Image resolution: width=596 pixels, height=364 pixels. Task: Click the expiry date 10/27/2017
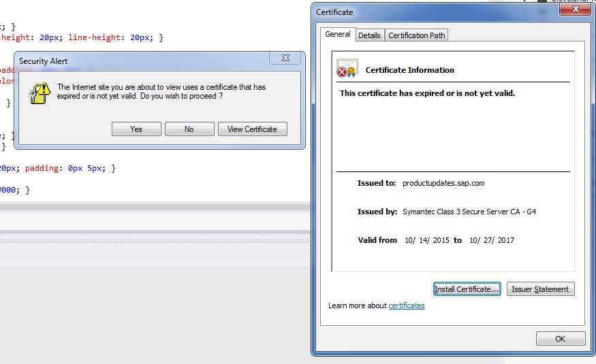tap(492, 240)
